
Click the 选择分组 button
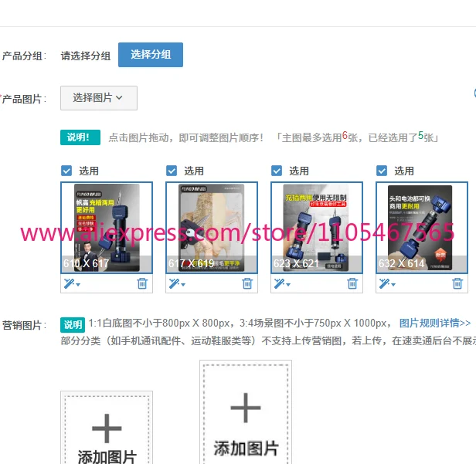[151, 55]
